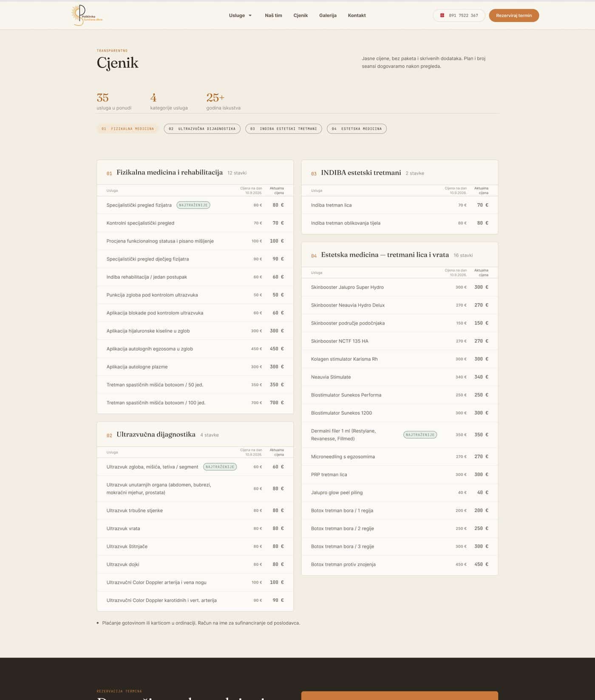Click Najtraženije badge beside Specijalistički pregled fizijatra
Viewport: 595px width, 700px height.
pyautogui.click(x=193, y=205)
